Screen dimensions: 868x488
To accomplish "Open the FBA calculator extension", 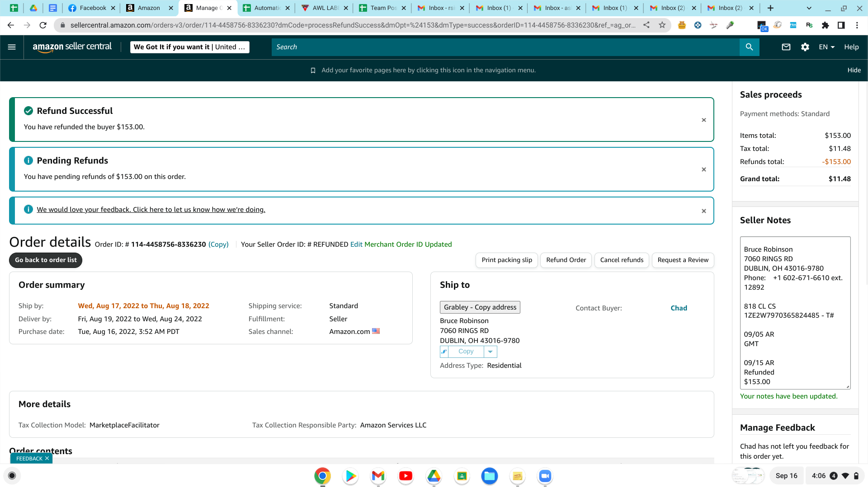I will click(793, 25).
